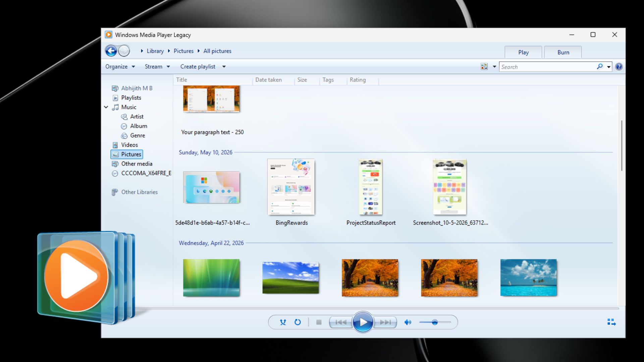Select the tropical island ocean thumbnail
Viewport: 644px width, 362px height.
(528, 278)
